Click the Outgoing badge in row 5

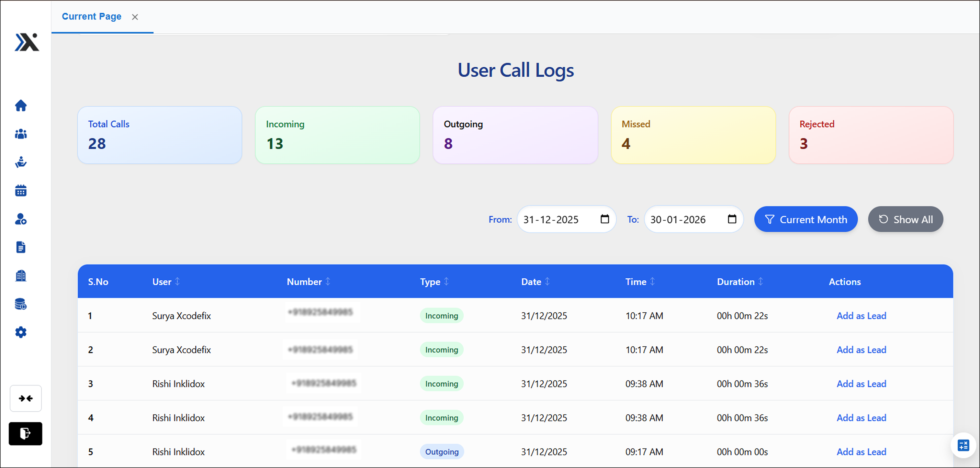point(442,452)
